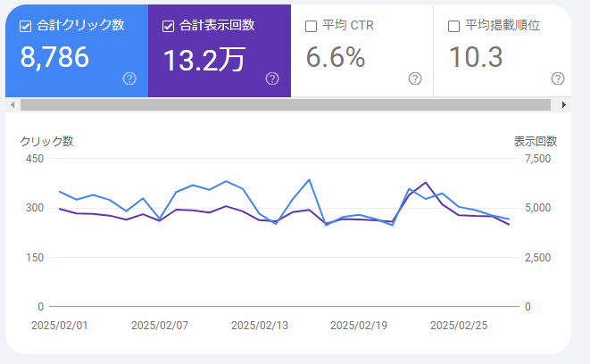Viewport: 590px width, 364px height.
Task: Click the 450 left axis label
Action: tap(35, 158)
